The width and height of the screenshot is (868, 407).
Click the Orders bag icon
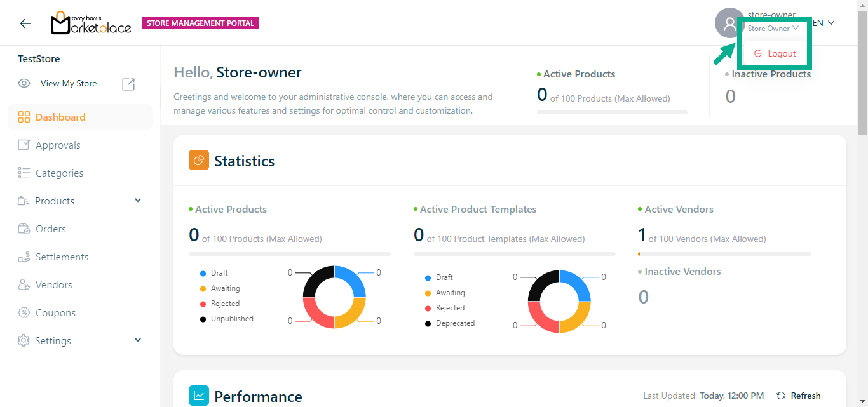point(24,229)
